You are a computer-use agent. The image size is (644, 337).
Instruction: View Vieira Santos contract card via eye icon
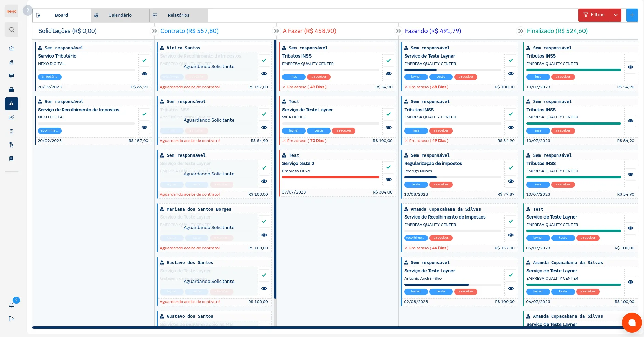pos(264,74)
